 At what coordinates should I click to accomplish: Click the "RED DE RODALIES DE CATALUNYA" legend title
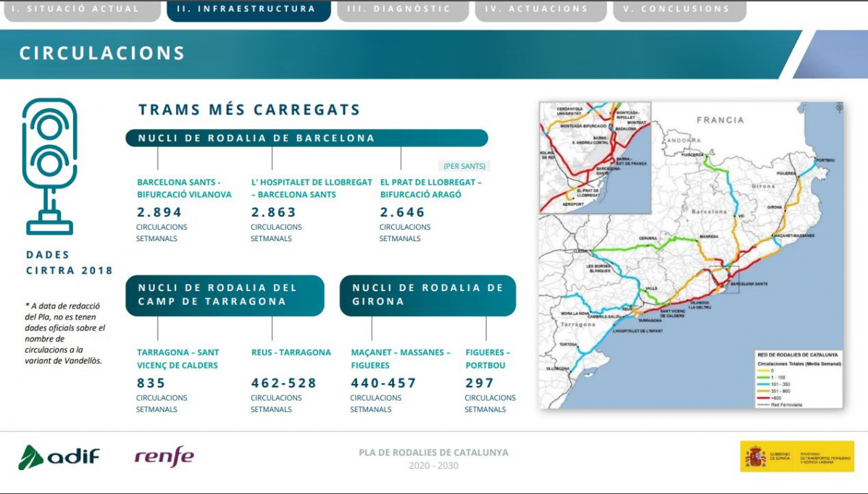click(x=798, y=355)
